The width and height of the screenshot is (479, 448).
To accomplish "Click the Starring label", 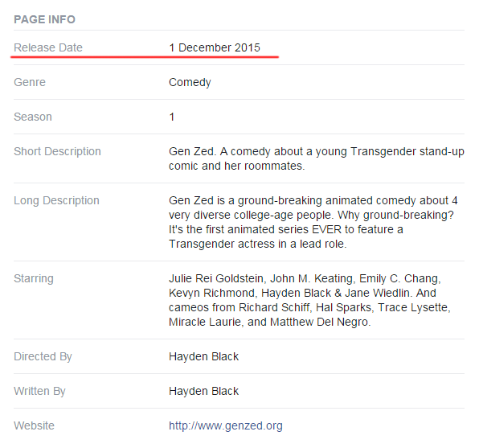I will 34,278.
